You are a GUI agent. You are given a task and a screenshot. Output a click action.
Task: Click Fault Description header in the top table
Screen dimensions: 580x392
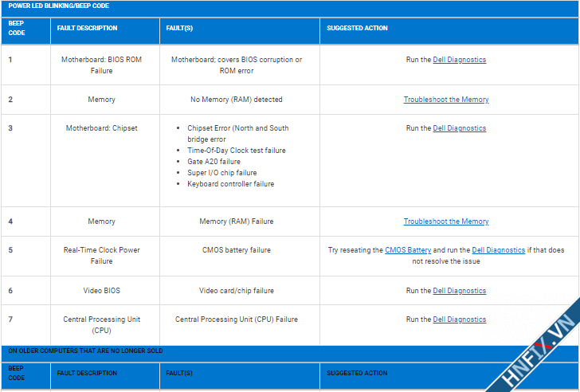click(87, 28)
